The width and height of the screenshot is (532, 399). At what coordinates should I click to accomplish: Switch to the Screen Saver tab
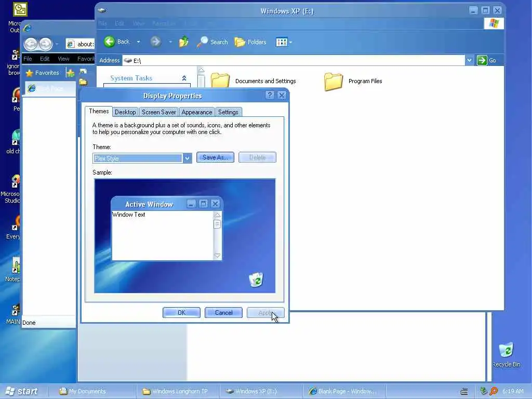click(158, 112)
